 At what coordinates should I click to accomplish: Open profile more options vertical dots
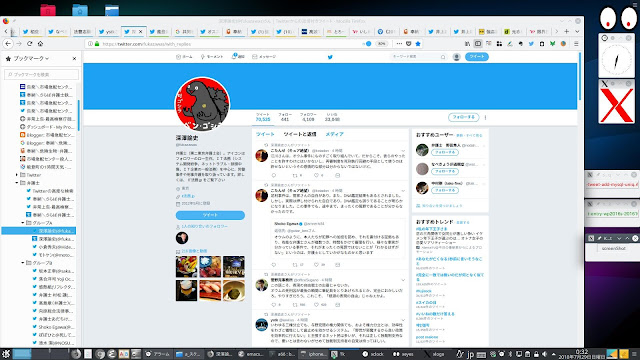(x=485, y=117)
